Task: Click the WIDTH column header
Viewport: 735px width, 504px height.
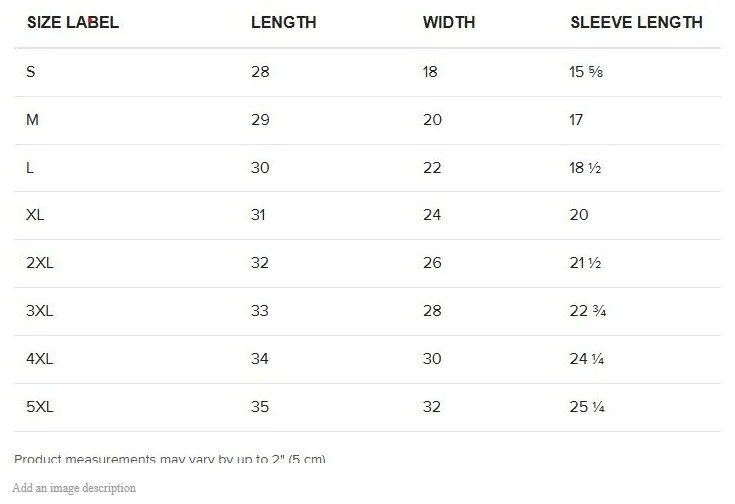Action: (449, 22)
